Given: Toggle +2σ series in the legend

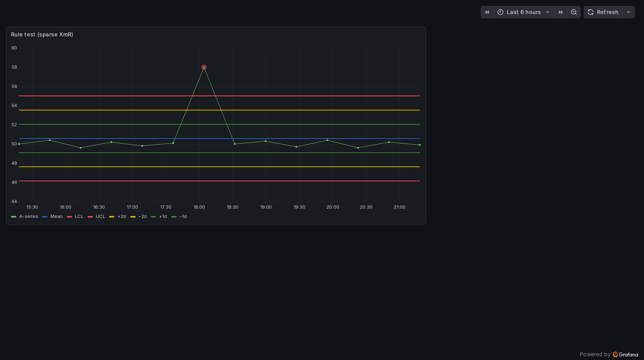Looking at the screenshot, I should (122, 217).
